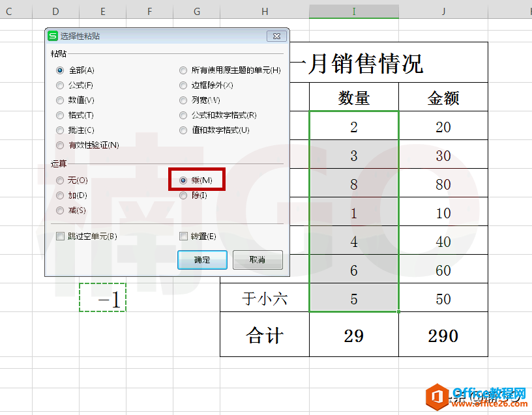The image size is (532, 415).
Task: Click the amount cell with value 20
Action: (443, 126)
